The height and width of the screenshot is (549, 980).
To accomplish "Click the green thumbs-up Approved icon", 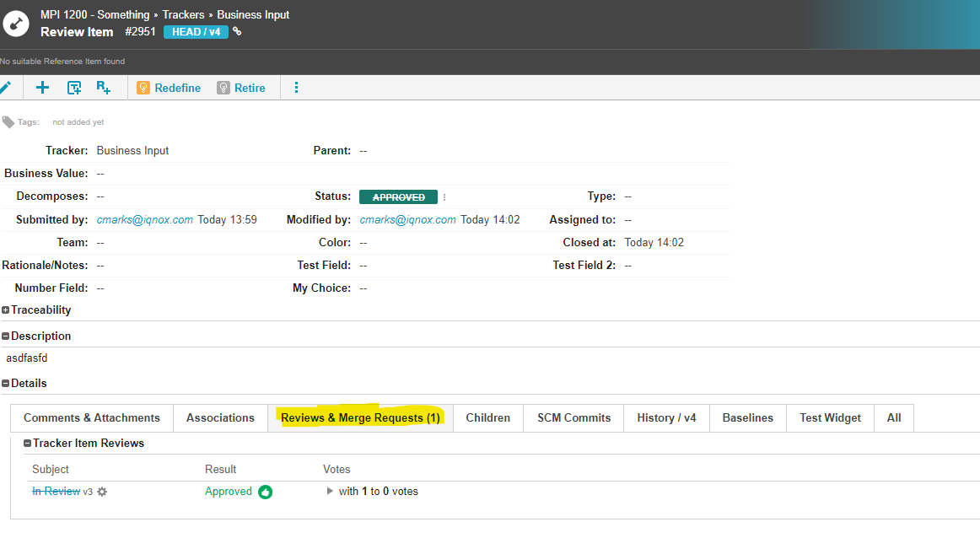I will click(x=265, y=492).
